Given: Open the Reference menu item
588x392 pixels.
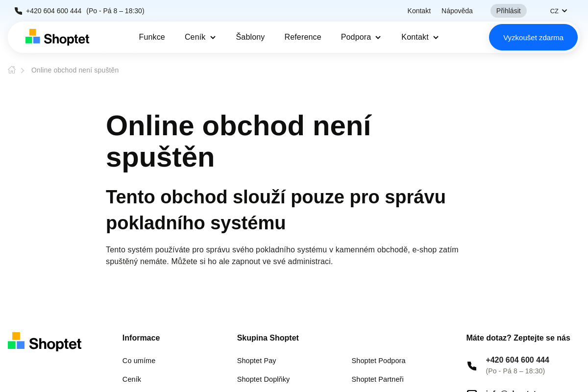Looking at the screenshot, I should (303, 37).
